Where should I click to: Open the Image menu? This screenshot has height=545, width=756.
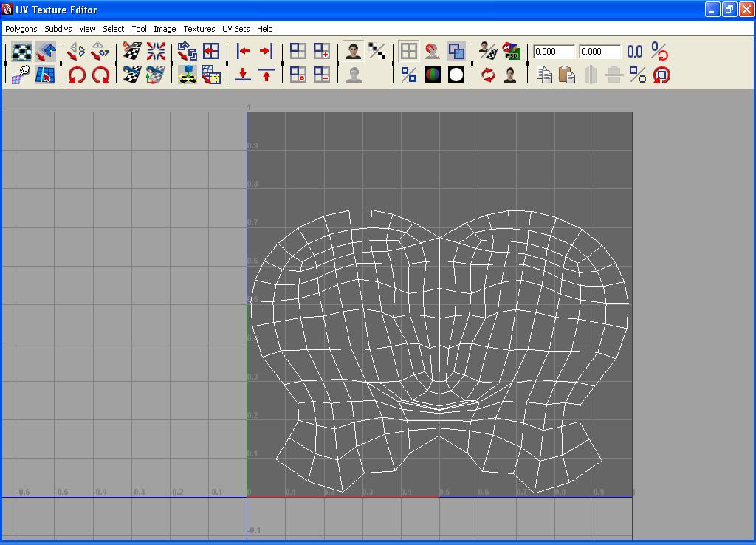click(165, 29)
